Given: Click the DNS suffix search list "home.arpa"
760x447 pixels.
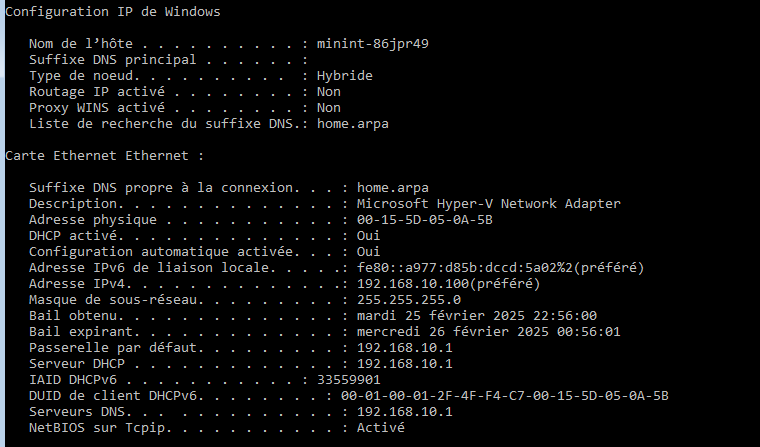Looking at the screenshot, I should coord(353,124).
